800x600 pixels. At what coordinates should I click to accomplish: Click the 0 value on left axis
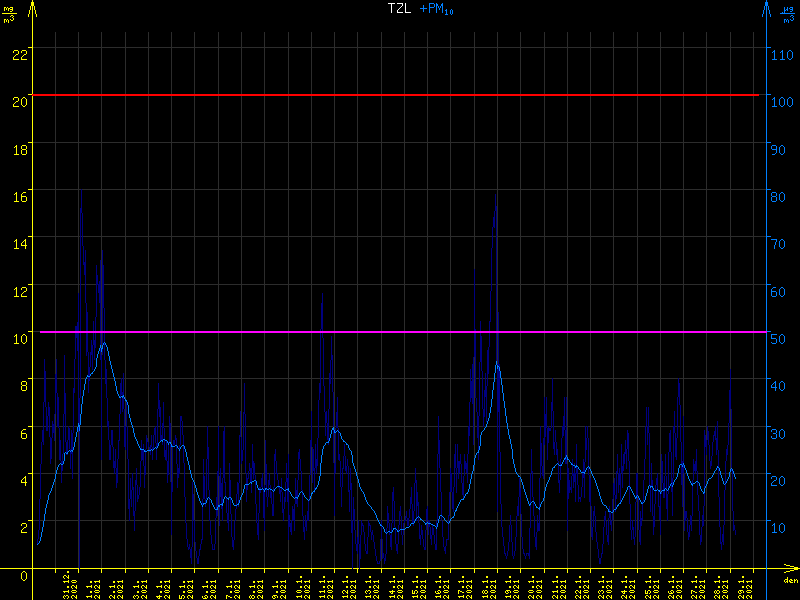tap(23, 577)
